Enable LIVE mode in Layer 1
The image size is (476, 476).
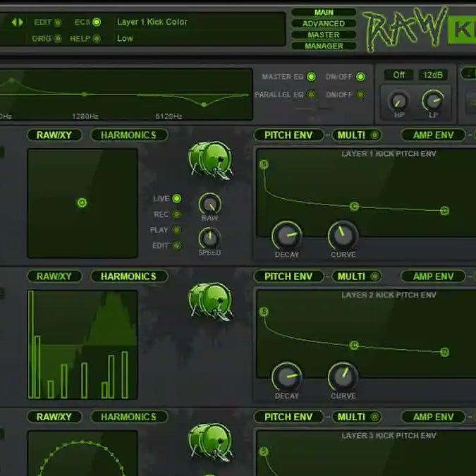(x=177, y=199)
